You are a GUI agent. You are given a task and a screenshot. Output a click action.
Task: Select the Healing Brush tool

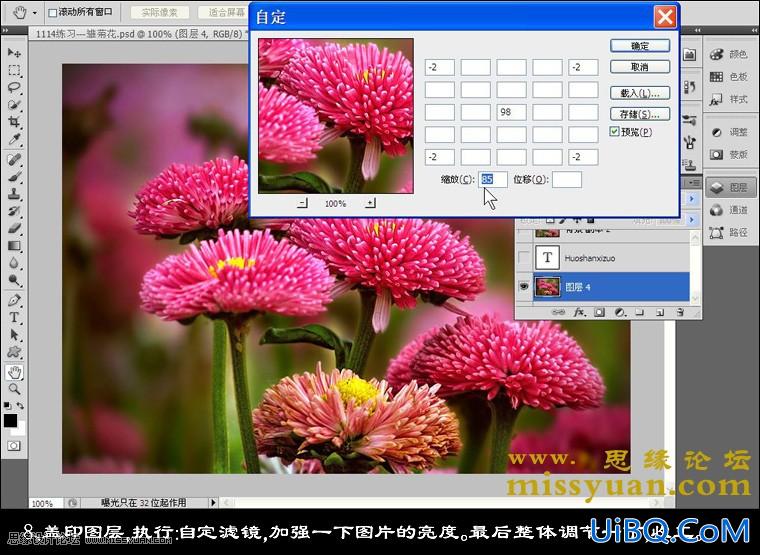(14, 159)
